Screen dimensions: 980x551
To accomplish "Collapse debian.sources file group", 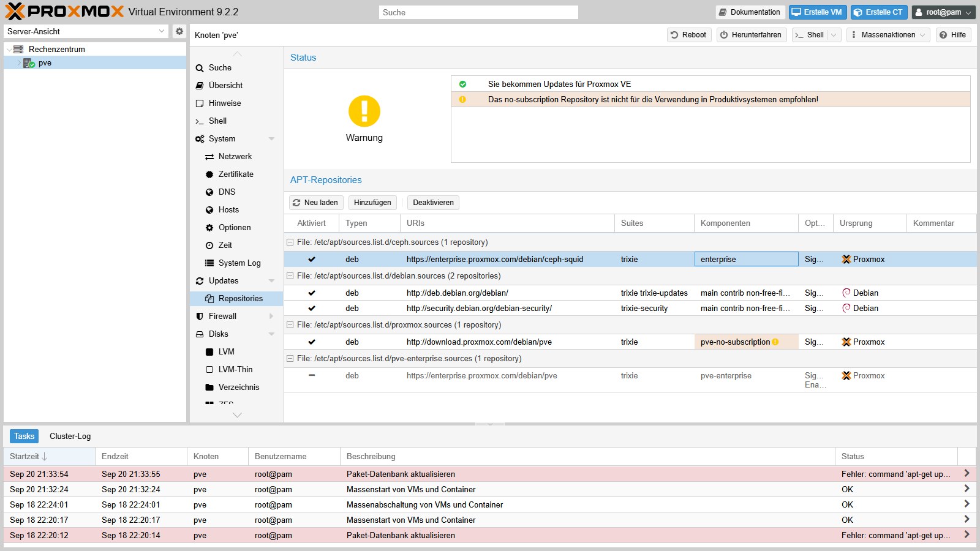I will click(290, 276).
